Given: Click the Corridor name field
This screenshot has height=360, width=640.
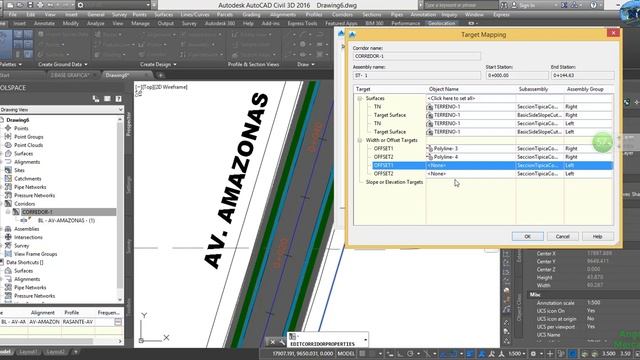Looking at the screenshot, I should [x=416, y=56].
